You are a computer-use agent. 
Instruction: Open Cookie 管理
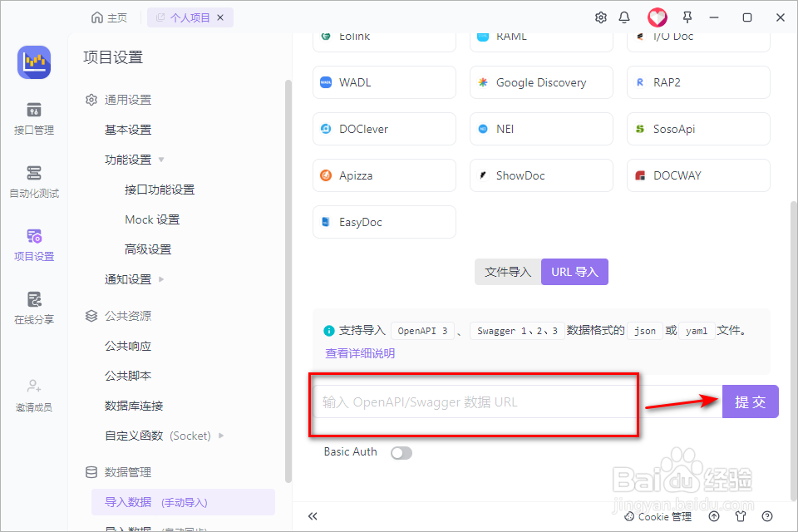tap(658, 517)
